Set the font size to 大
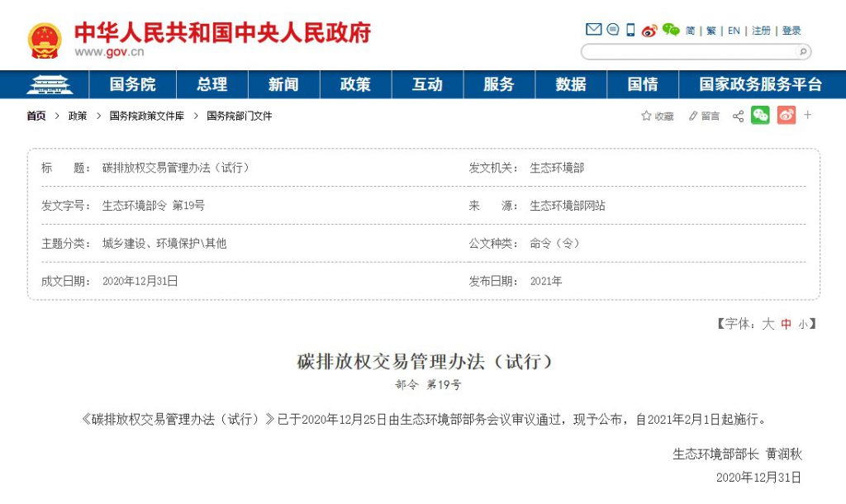The height and width of the screenshot is (504, 846). click(767, 324)
